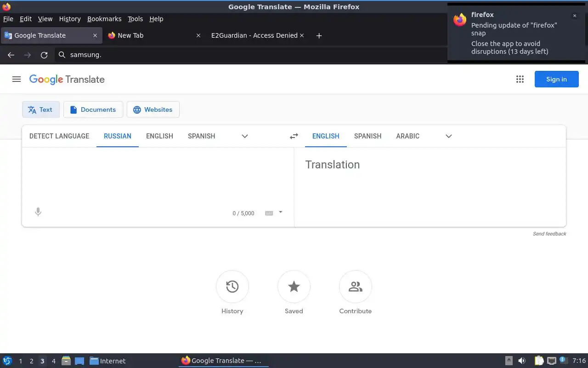Open the Google apps grid

click(520, 79)
